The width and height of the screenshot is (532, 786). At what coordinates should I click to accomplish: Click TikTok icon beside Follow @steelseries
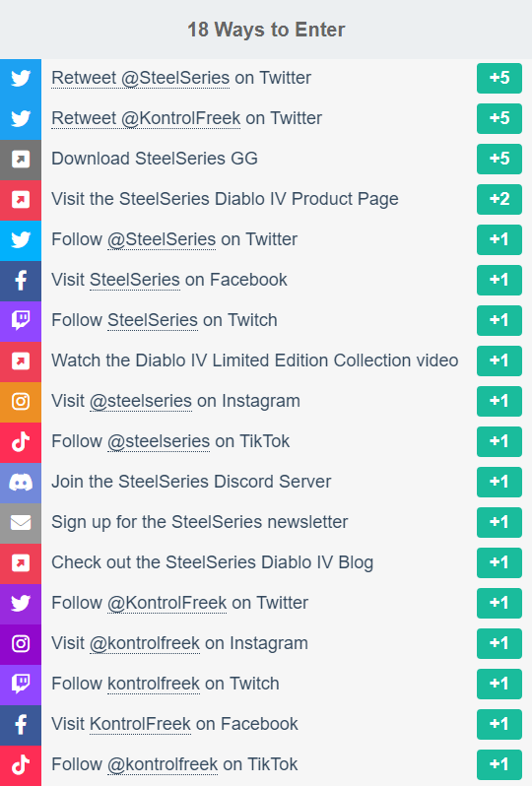pos(21,442)
